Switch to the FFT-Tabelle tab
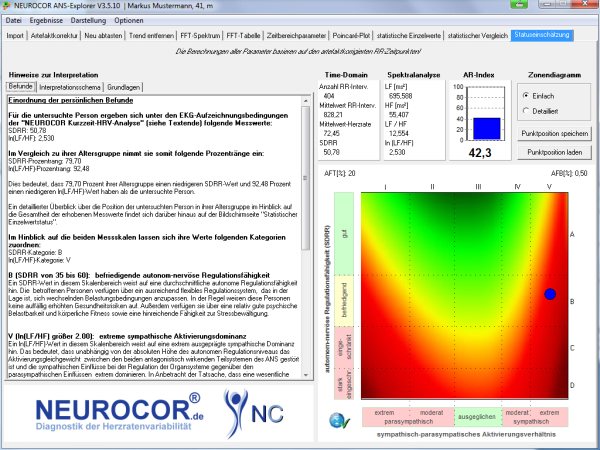 point(243,36)
